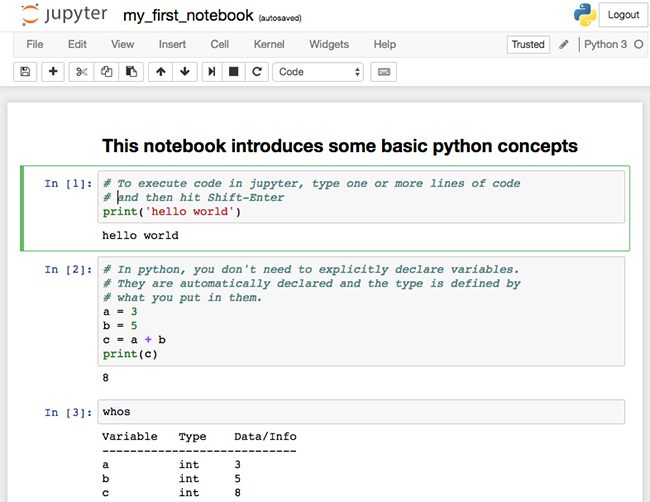
Task: Open the command palette keyboard icon
Action: point(383,72)
